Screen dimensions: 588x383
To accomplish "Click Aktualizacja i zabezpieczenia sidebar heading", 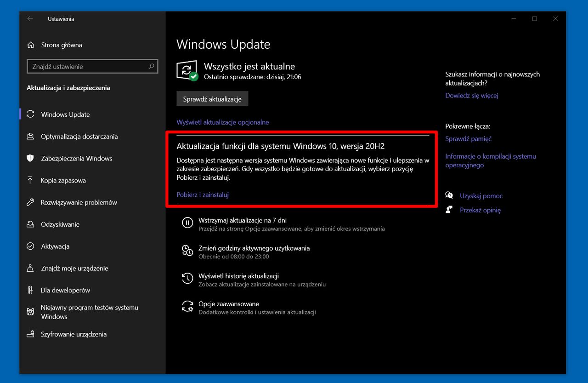I will pos(68,88).
